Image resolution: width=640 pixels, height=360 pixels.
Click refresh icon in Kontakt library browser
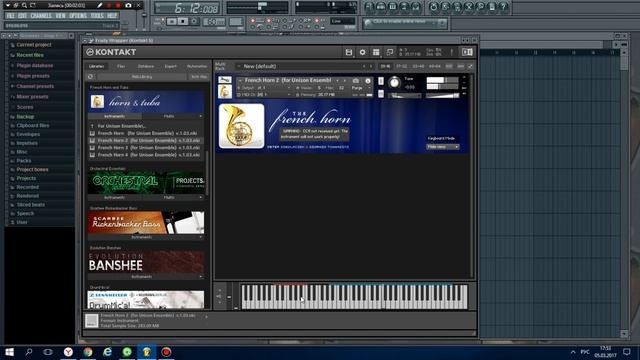90,77
